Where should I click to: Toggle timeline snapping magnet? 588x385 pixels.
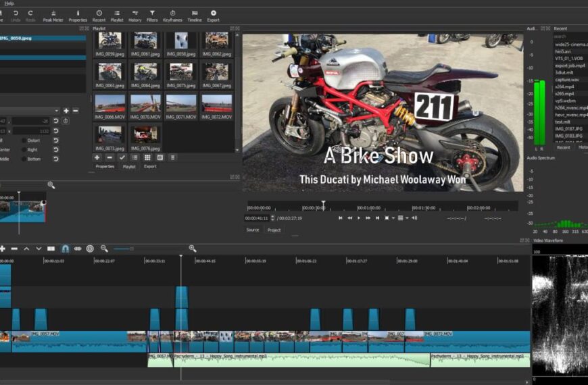[65, 249]
